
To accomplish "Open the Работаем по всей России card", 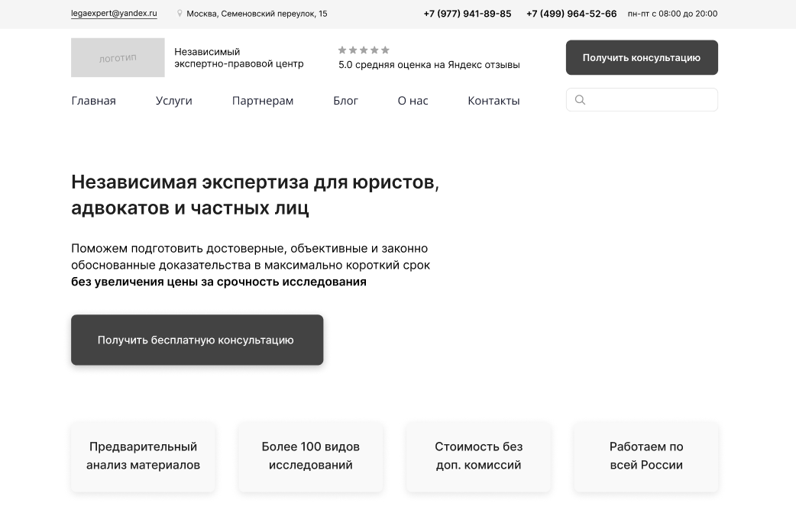I will coord(646,456).
